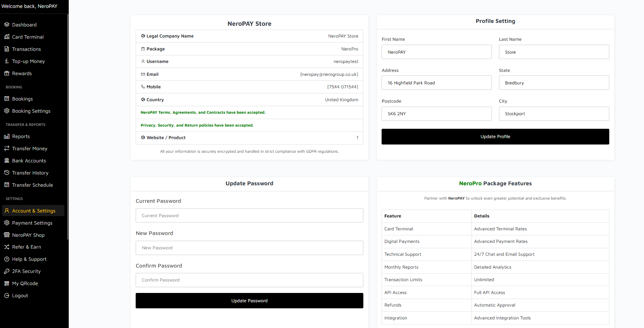Screen dimensions: 644x328
Task: Open Transfer History clock icon
Action: [x=7, y=173]
